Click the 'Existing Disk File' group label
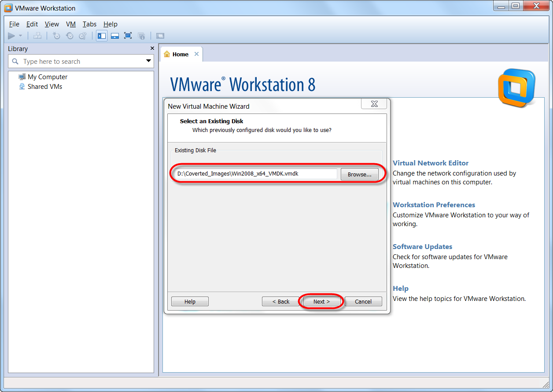This screenshot has width=553, height=392. tap(195, 150)
